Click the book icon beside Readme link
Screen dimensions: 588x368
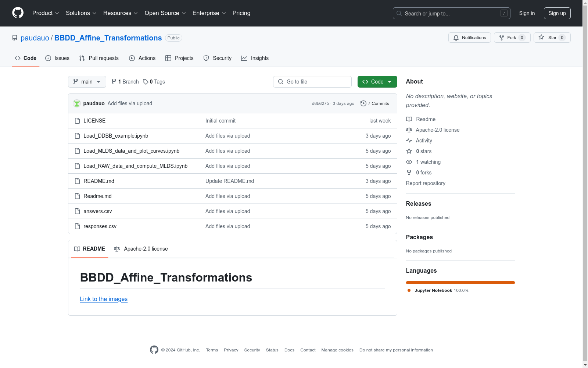click(409, 119)
